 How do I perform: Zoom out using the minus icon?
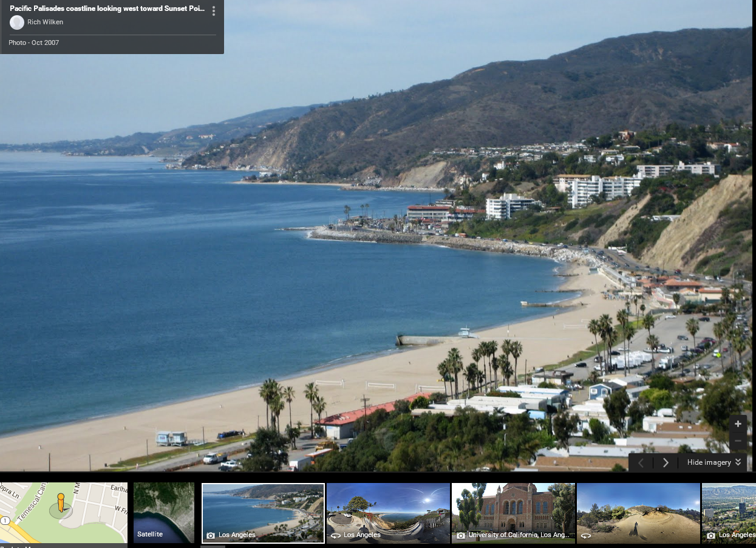click(737, 440)
